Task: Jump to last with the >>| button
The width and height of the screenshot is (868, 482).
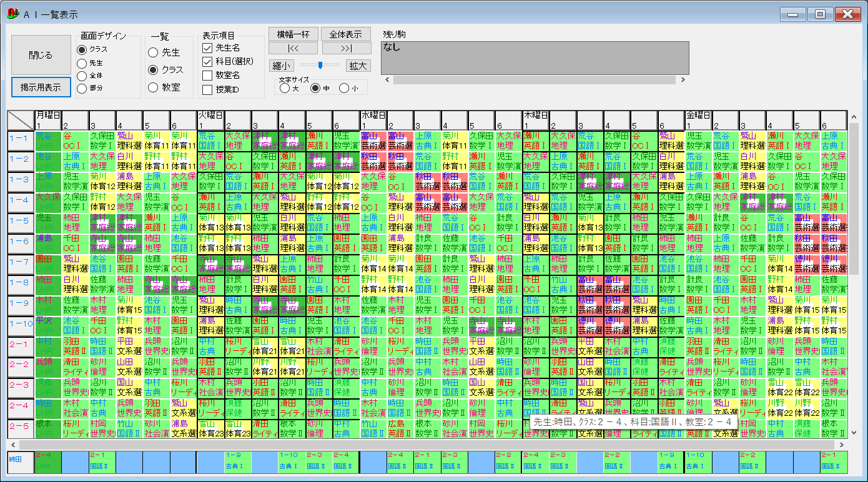Action: [x=346, y=48]
